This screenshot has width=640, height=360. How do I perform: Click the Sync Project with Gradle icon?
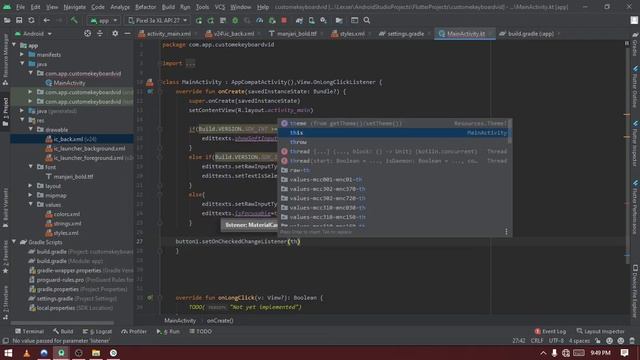[x=299, y=20]
